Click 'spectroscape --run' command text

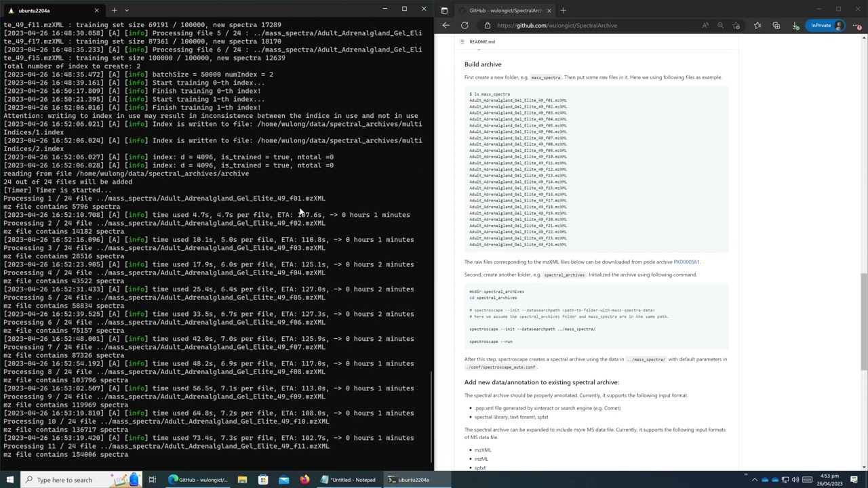(490, 342)
